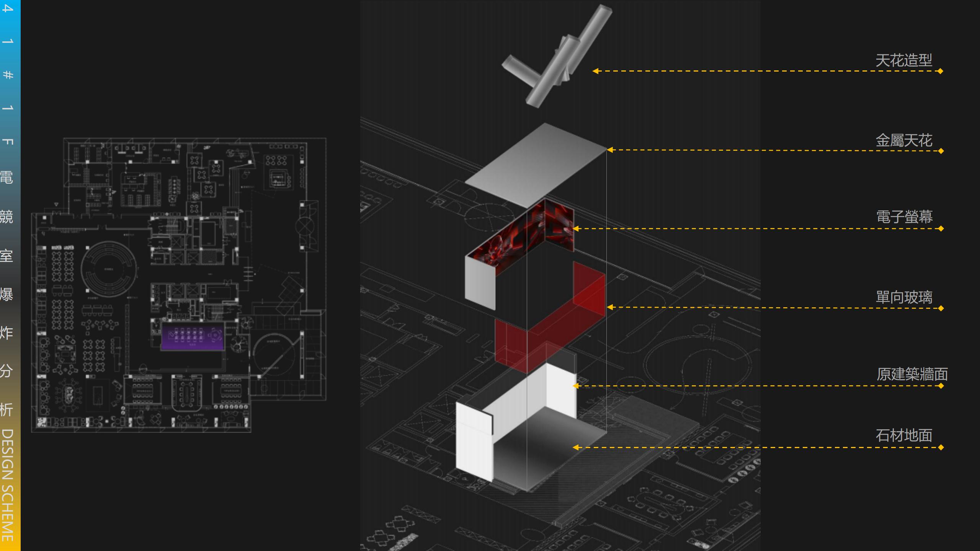Click the yellow arrowhead pointing at ceiling sculpture
980x551 pixels.
(595, 71)
